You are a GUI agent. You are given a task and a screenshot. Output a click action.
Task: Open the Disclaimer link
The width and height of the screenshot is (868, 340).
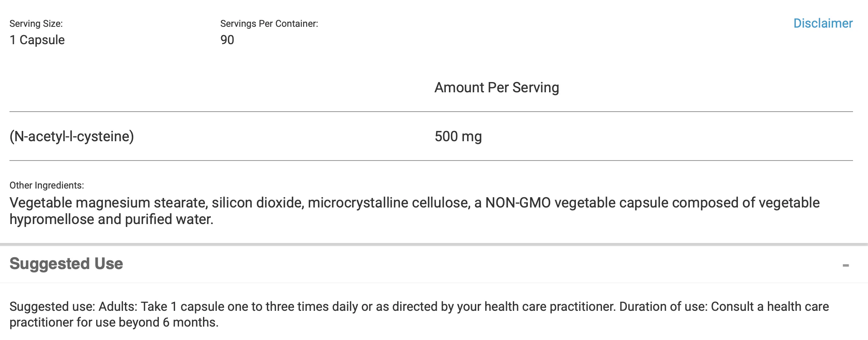click(823, 23)
